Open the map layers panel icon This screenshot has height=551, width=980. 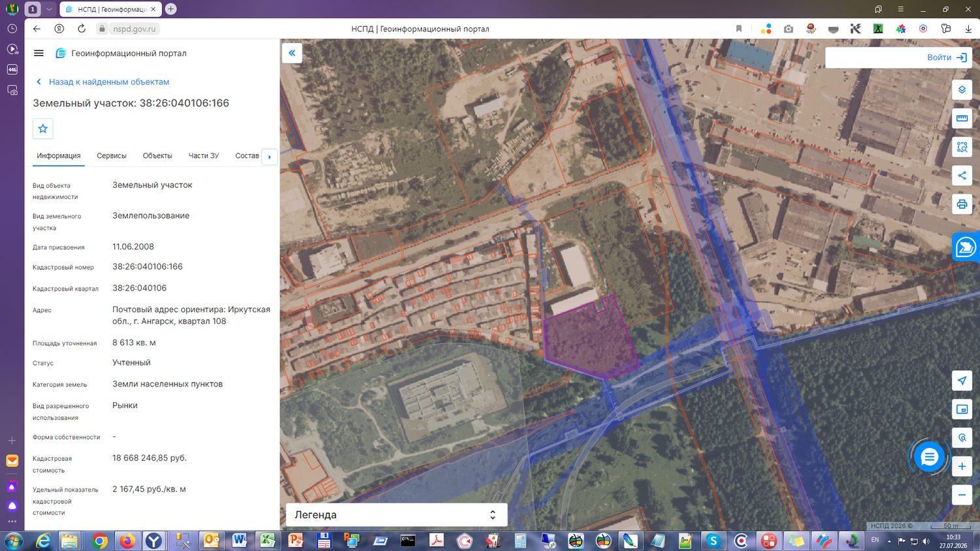click(x=962, y=89)
